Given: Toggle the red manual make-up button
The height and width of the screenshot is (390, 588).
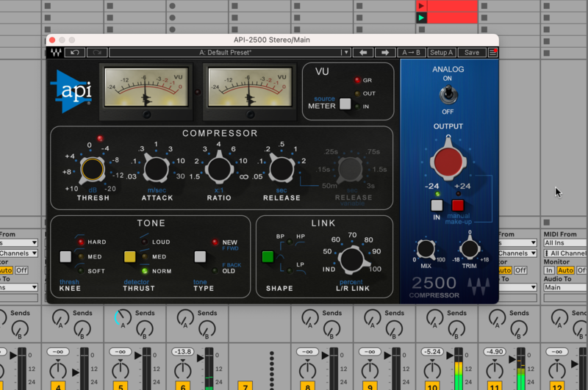Looking at the screenshot, I should coord(458,206).
